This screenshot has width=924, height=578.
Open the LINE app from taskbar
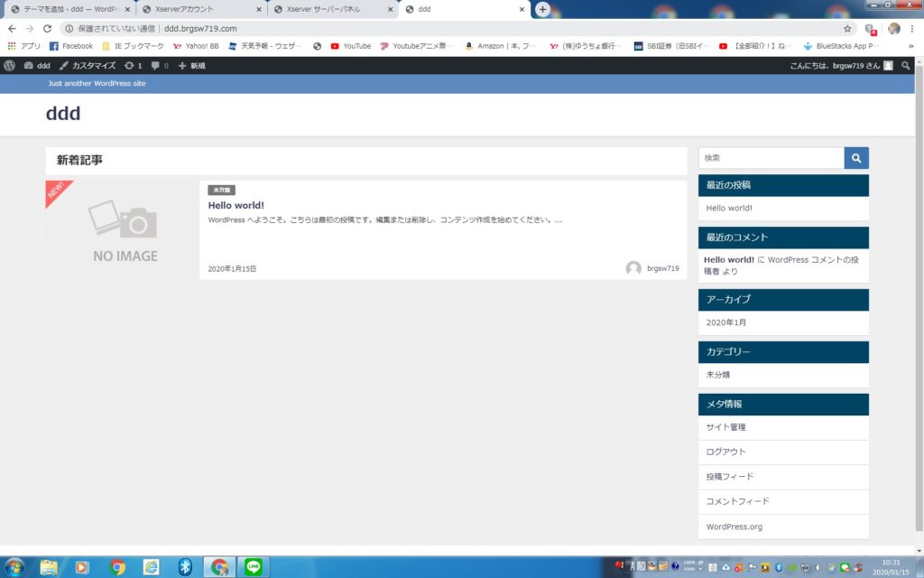(254, 566)
